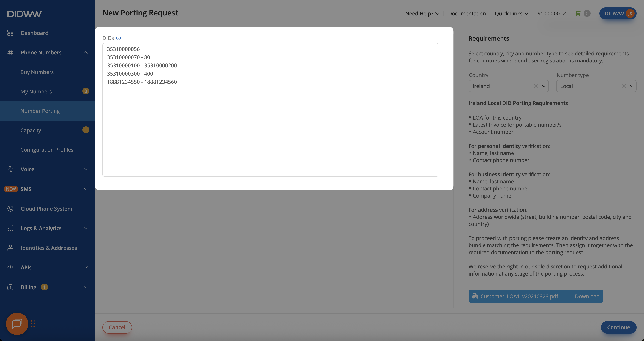This screenshot has width=644, height=341.
Task: Open the Country dropdown
Action: [544, 86]
